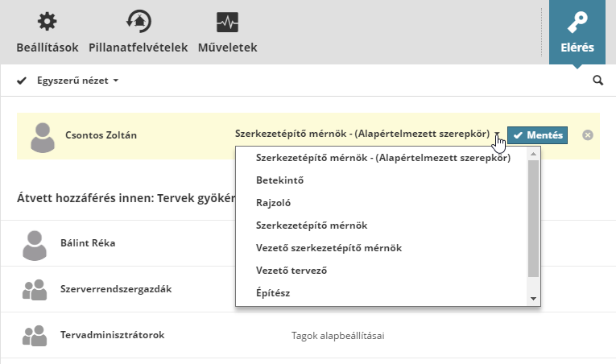Click Bálint Réka's user avatar
Screen dimensions: 616x364
[x=35, y=244]
